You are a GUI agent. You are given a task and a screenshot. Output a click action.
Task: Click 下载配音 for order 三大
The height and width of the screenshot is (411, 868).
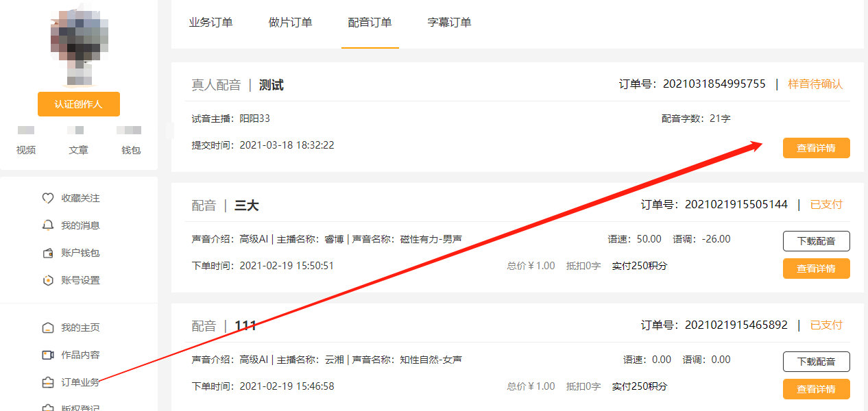point(816,240)
